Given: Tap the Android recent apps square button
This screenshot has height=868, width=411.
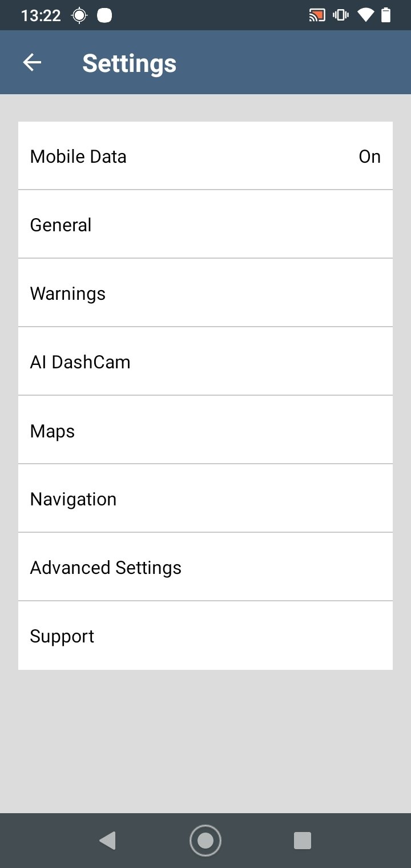Looking at the screenshot, I should (x=303, y=841).
